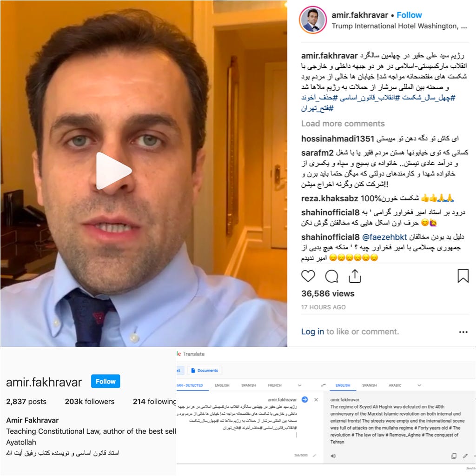476x476 pixels.
Task: Open amir.fakhravar profile avatar picture
Action: point(313,20)
